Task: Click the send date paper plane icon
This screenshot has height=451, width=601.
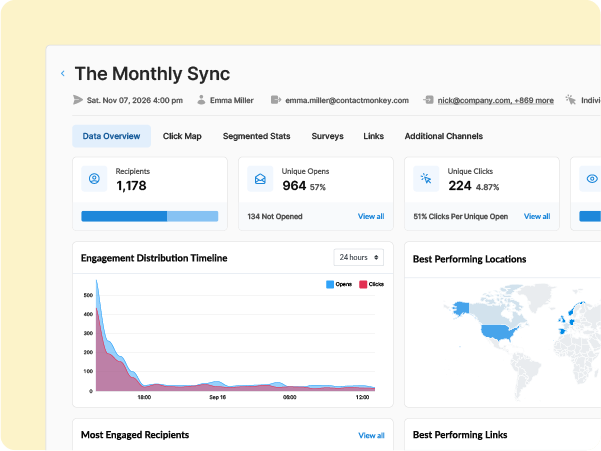Action: coord(78,100)
